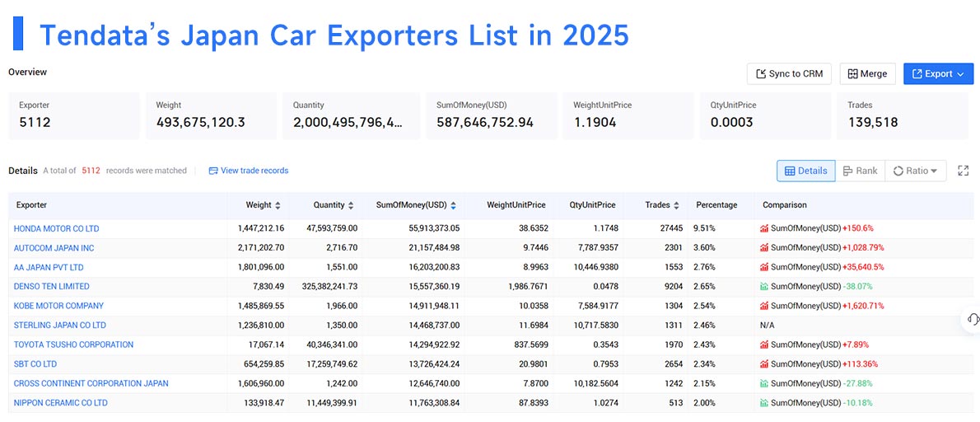Open AA JAPAN PVT LTD exporter
Viewport: 980px width, 422px height.
pos(49,267)
